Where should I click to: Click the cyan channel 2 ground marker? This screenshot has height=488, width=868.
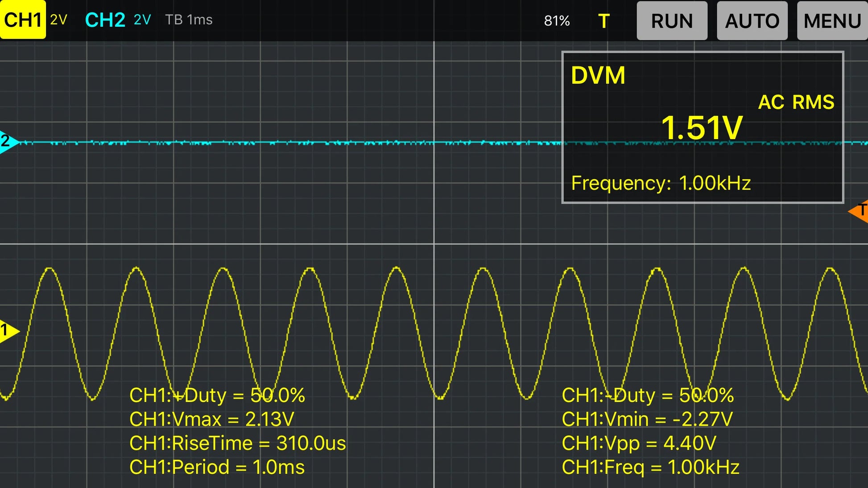coord(8,142)
